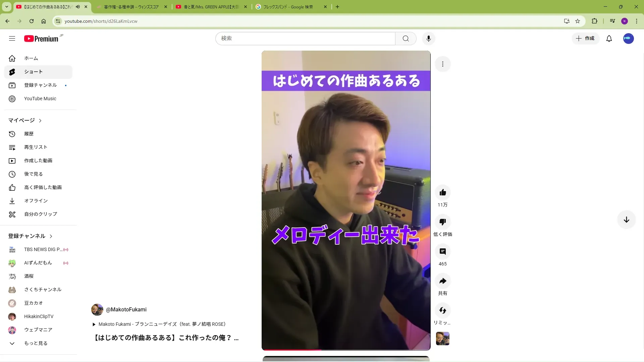Open the notifications bell
The width and height of the screenshot is (644, 362).
coord(609,39)
